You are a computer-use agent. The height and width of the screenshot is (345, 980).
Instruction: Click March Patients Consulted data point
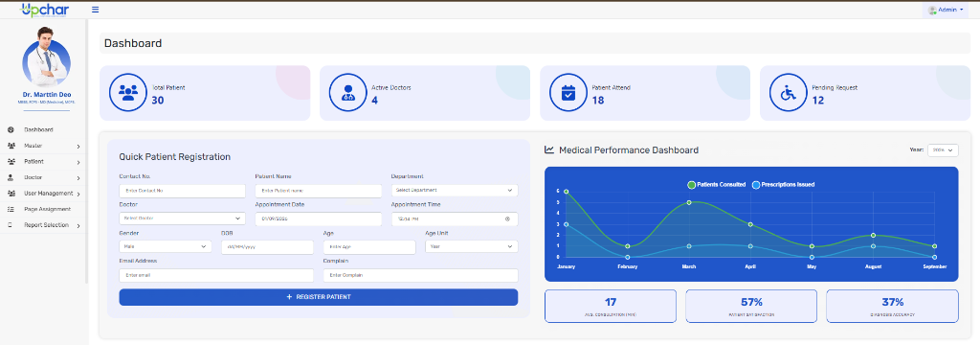[689, 202]
